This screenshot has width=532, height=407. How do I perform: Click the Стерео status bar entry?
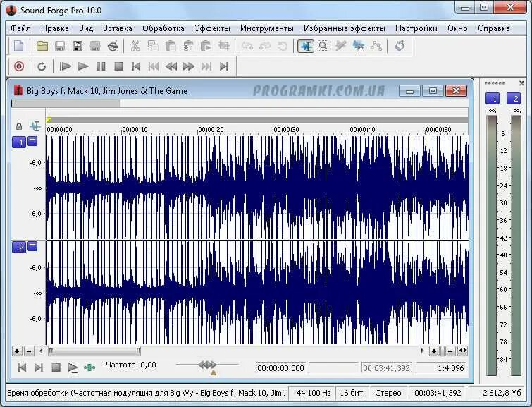pos(388,393)
